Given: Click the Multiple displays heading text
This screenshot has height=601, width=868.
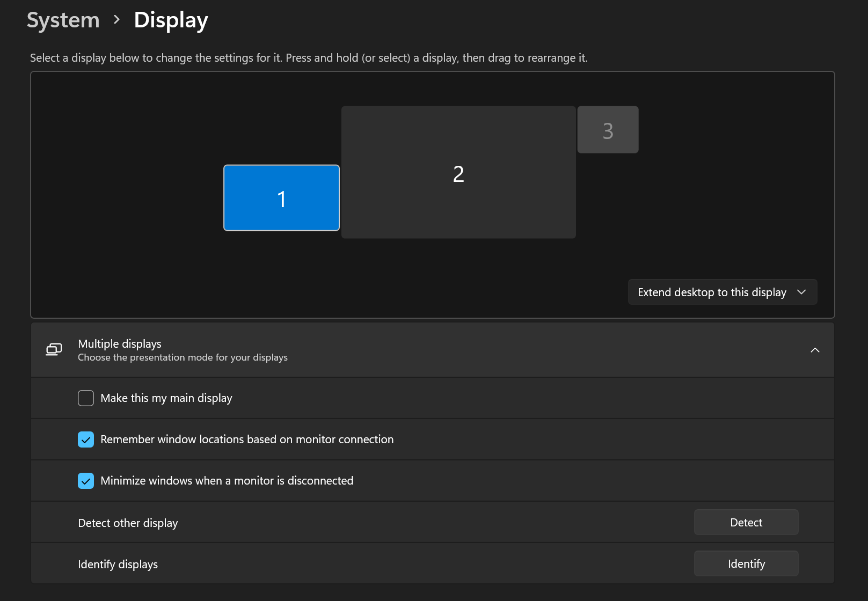Looking at the screenshot, I should click(x=120, y=343).
